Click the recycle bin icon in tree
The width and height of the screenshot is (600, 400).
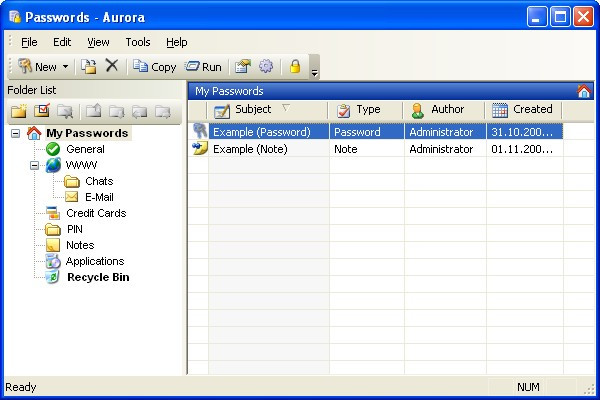tap(52, 276)
